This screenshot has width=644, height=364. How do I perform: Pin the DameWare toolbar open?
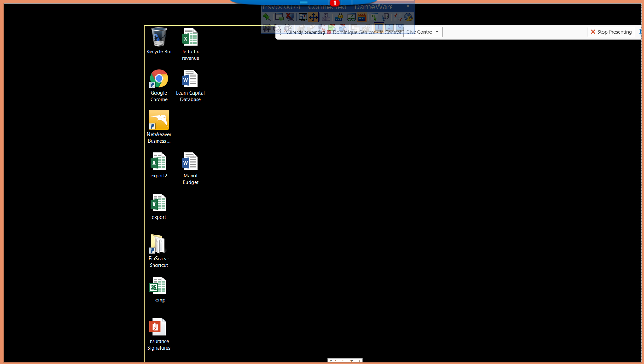267,17
